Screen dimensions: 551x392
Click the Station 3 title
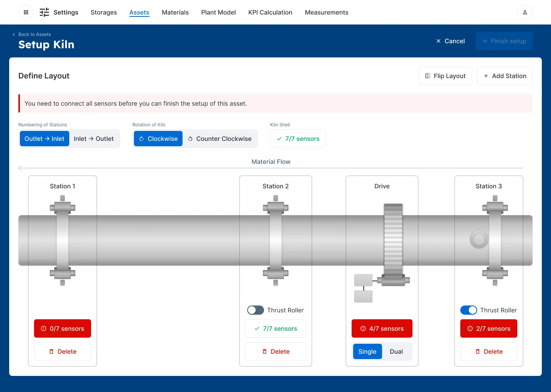489,186
